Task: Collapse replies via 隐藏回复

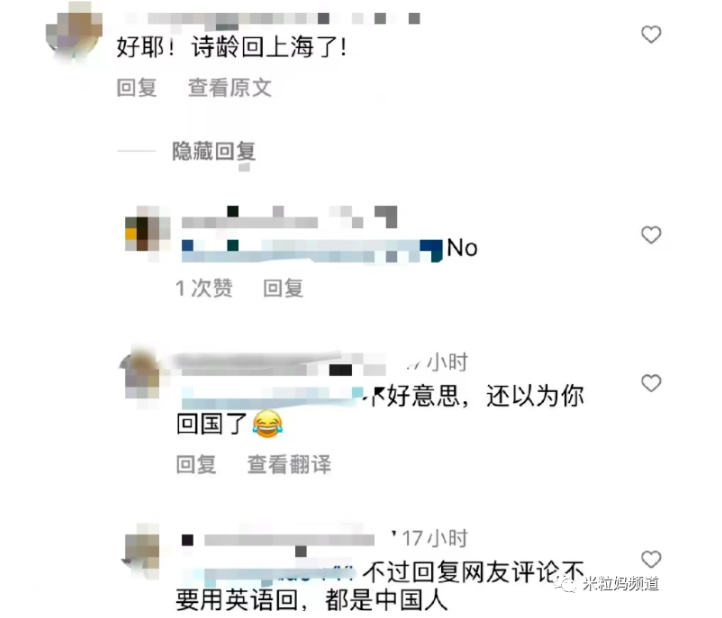Action: 214,151
